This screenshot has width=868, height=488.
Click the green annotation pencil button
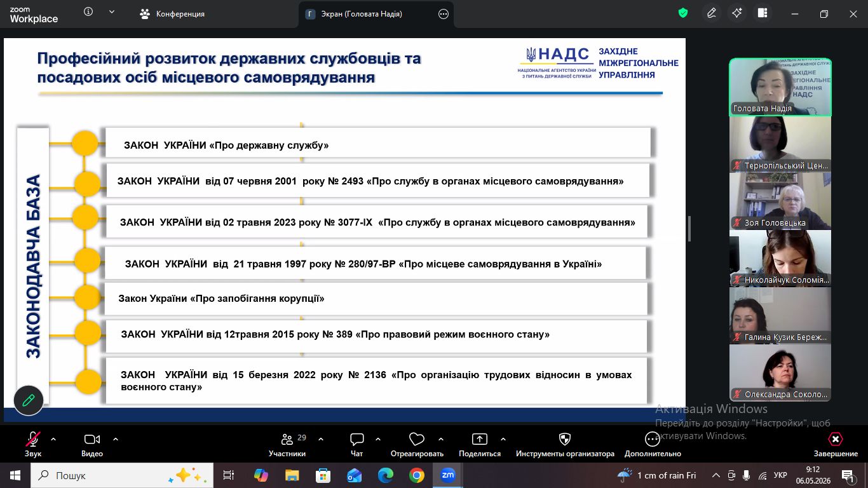(x=29, y=400)
